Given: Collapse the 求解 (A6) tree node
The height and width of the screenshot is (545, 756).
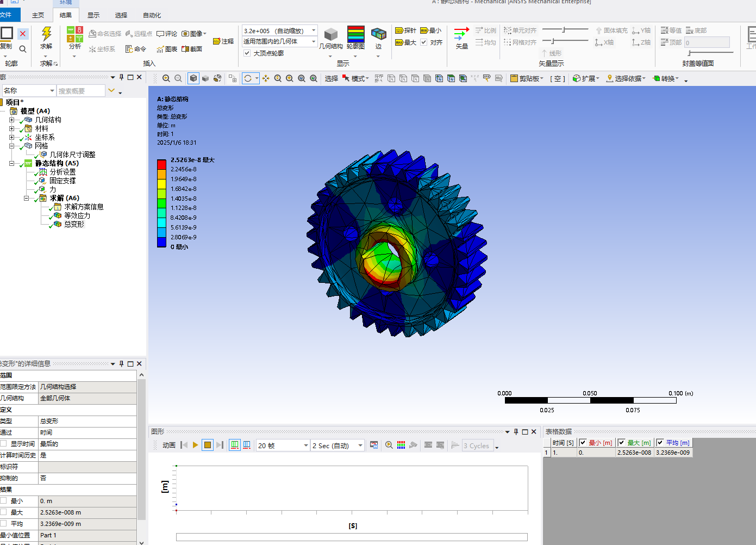Looking at the screenshot, I should (x=26, y=198).
